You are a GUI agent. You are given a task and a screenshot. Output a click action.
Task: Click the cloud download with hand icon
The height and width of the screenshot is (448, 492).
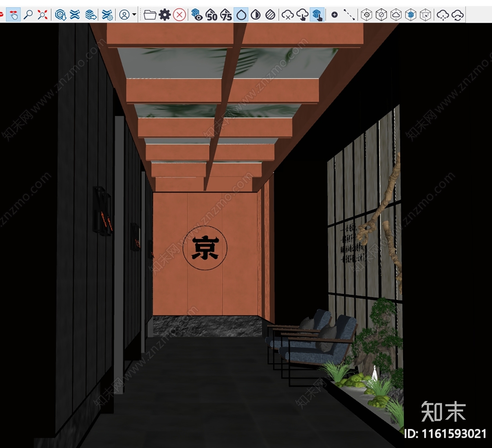click(302, 15)
